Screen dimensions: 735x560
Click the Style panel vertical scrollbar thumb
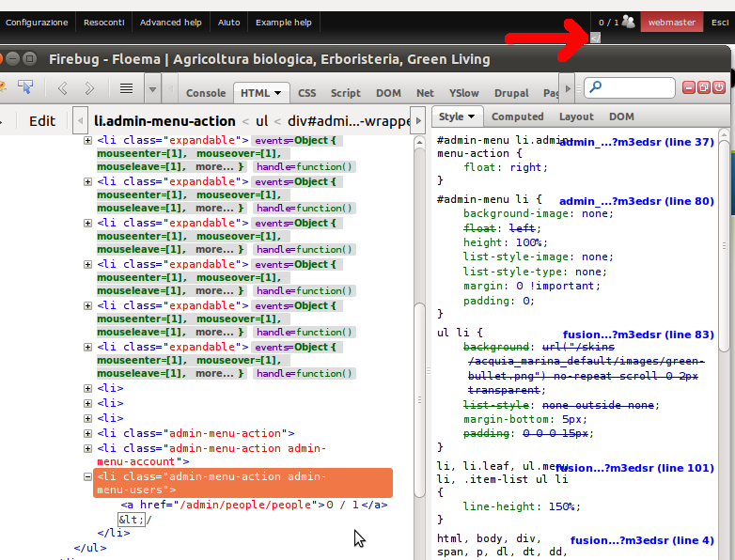pos(724,245)
